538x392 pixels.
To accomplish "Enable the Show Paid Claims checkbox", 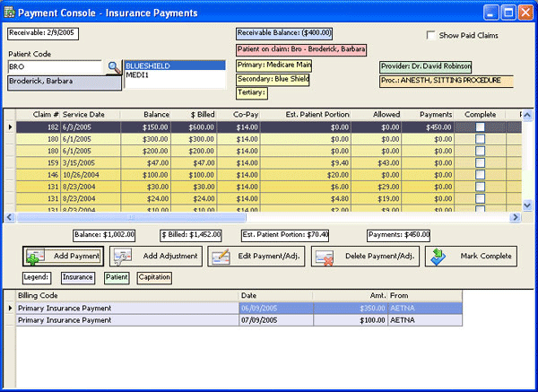I will [x=431, y=36].
